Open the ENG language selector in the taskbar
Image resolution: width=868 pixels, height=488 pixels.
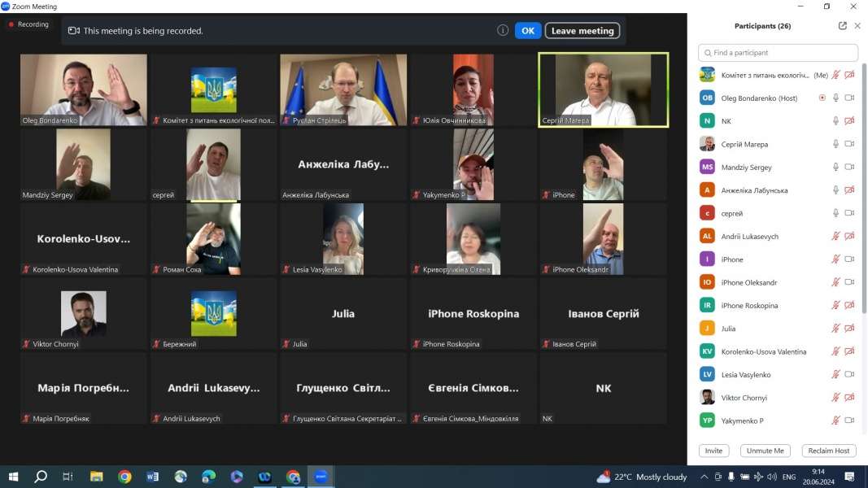pos(789,477)
